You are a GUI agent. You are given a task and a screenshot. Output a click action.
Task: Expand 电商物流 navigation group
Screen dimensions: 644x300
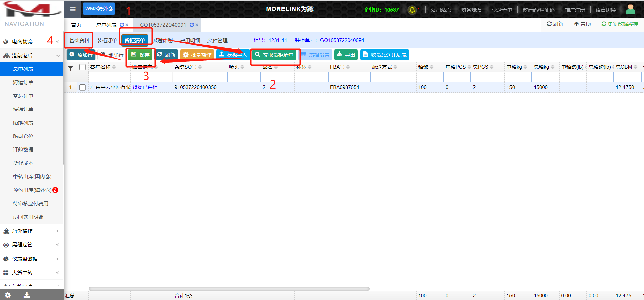(x=32, y=42)
